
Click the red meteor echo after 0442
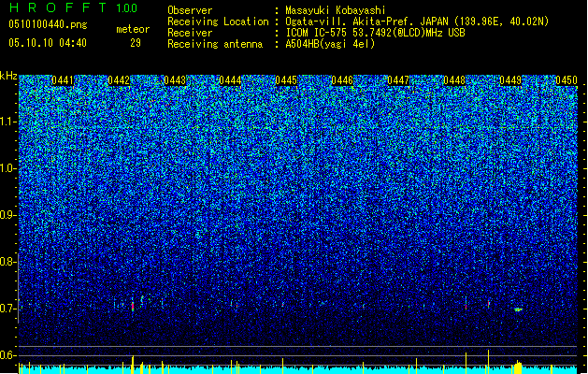point(133,306)
